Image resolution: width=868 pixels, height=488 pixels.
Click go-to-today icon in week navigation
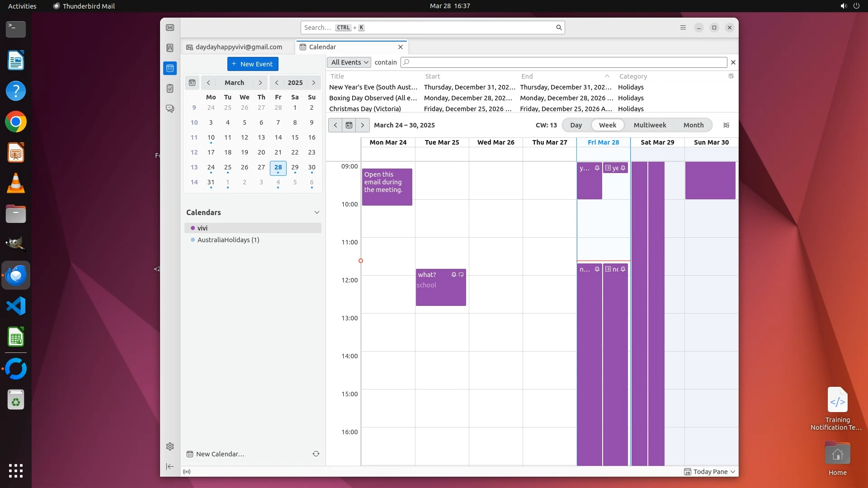click(349, 125)
